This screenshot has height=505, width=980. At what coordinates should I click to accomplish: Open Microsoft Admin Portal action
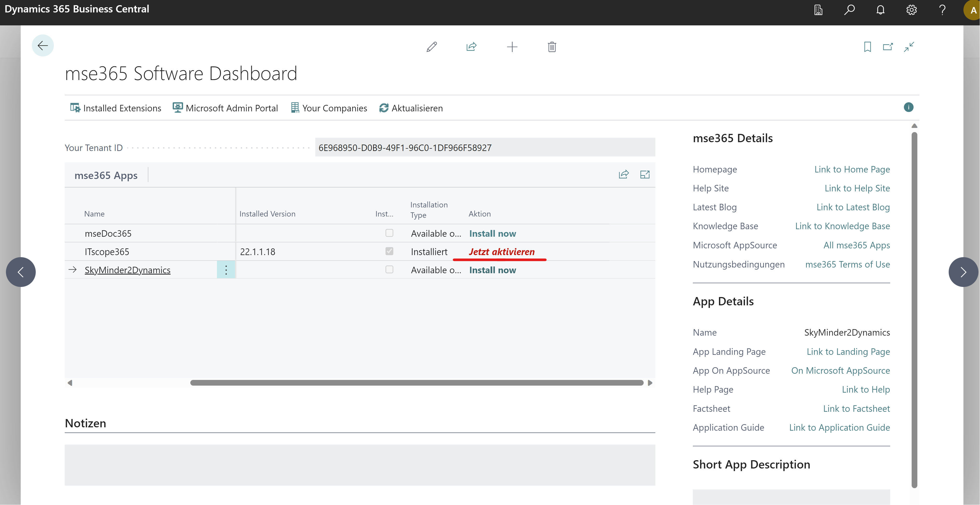click(x=226, y=108)
